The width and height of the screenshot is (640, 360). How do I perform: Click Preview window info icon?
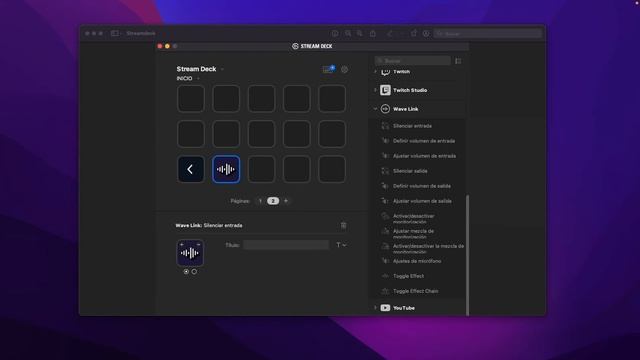335,33
